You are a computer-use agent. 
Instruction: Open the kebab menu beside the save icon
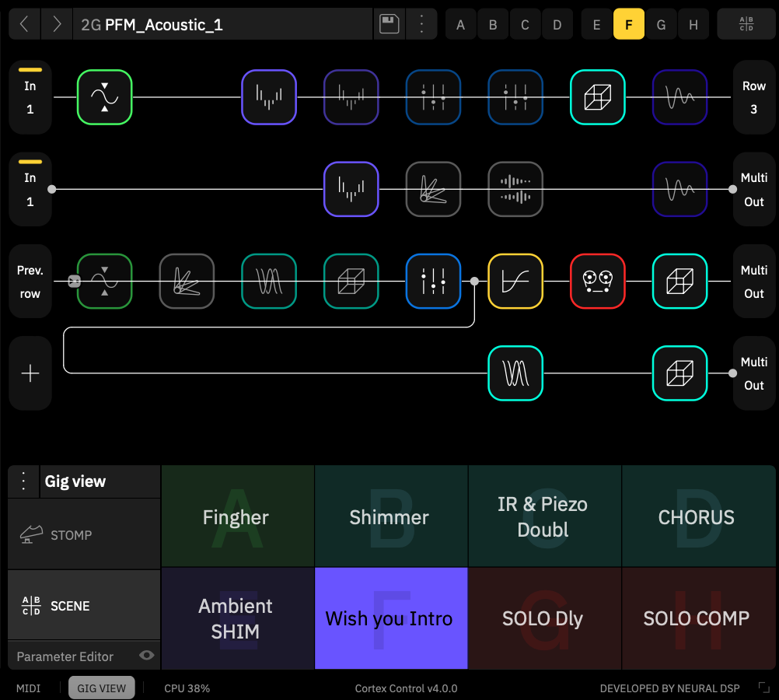[x=421, y=23]
